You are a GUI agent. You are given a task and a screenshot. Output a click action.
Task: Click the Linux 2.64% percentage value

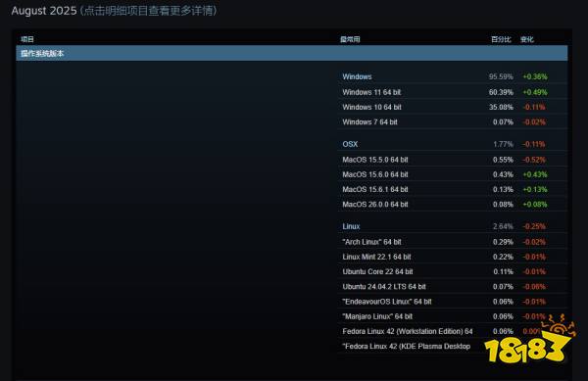point(503,226)
